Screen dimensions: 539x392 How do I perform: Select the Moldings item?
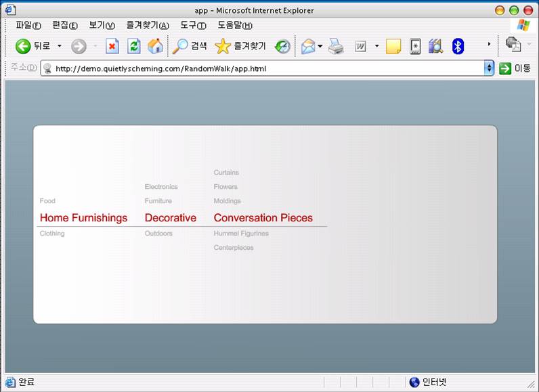228,201
